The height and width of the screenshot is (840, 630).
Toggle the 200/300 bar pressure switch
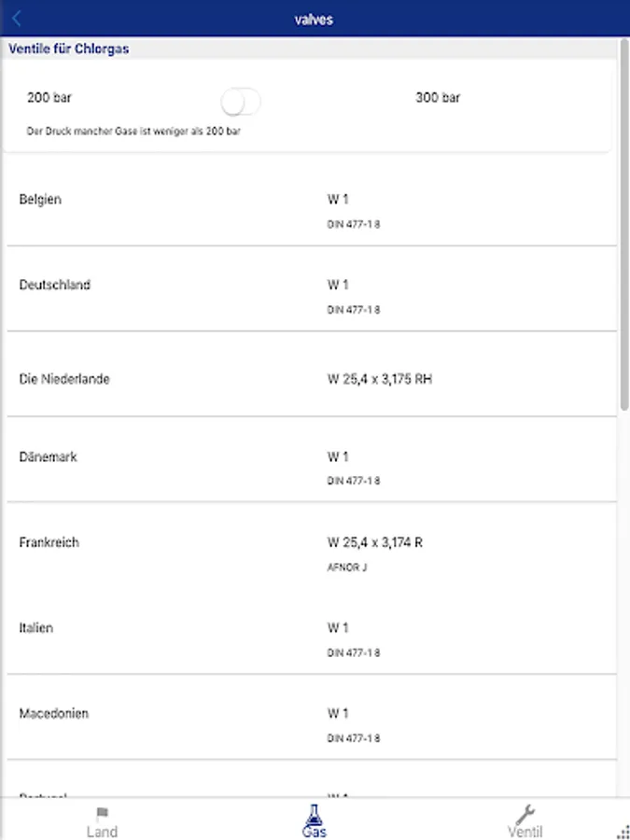click(241, 101)
